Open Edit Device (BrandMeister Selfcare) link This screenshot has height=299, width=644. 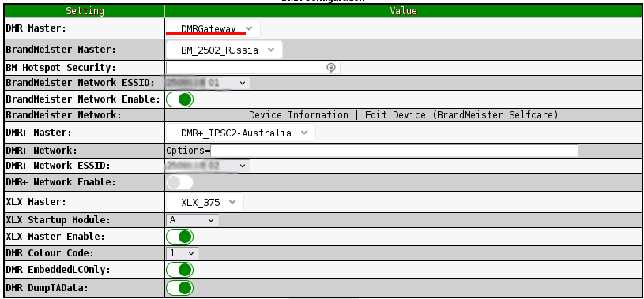coord(461,115)
